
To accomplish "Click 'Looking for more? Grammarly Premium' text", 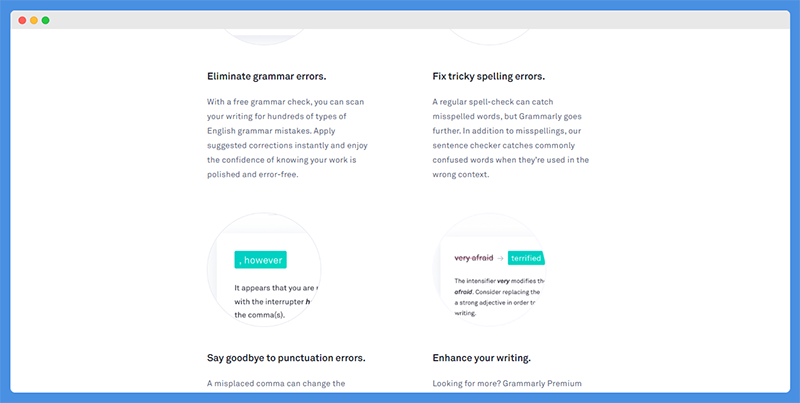I will (507, 384).
